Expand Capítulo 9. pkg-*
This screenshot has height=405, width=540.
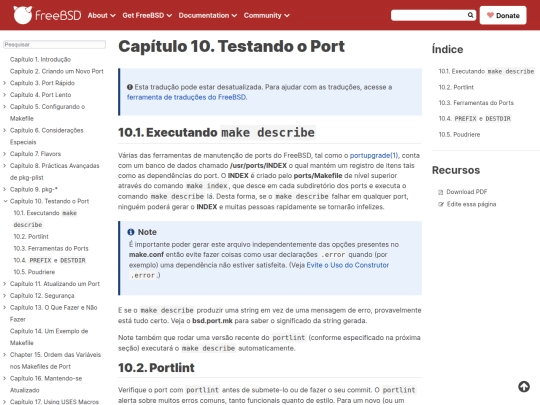point(4,189)
